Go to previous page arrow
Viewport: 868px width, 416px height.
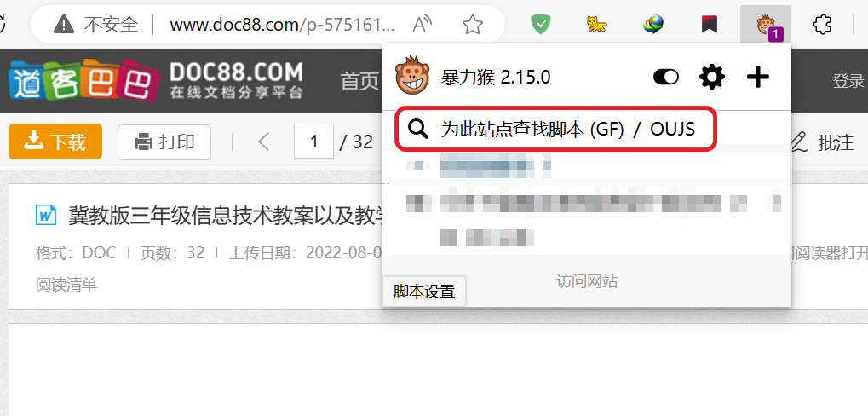[263, 142]
